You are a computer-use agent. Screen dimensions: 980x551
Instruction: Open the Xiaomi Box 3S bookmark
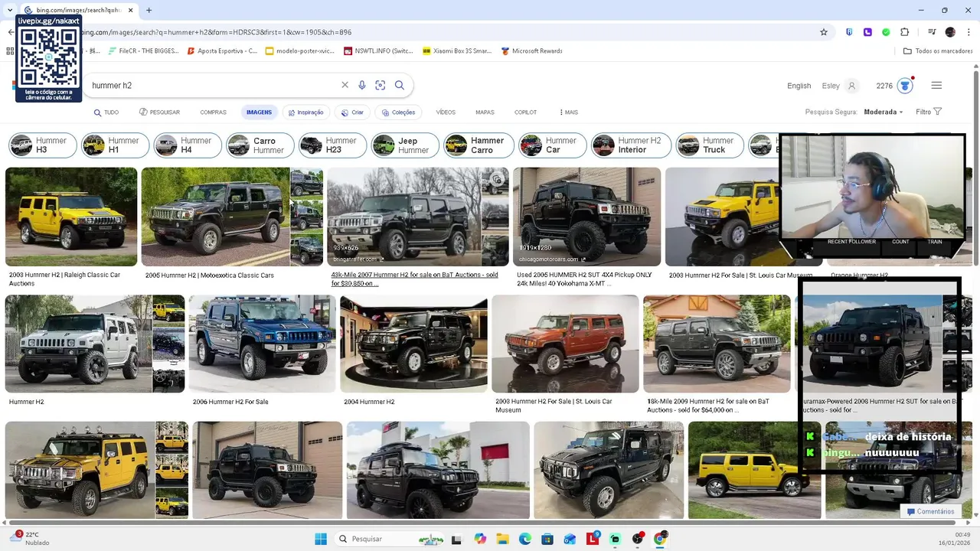[456, 51]
